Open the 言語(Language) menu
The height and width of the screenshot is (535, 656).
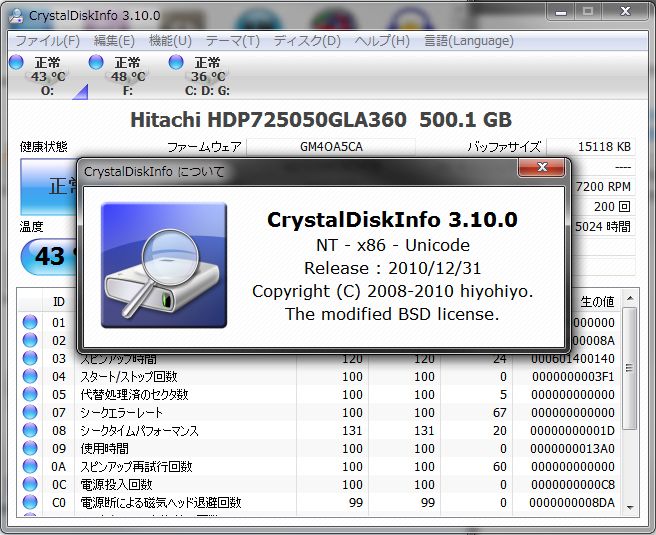(469, 41)
